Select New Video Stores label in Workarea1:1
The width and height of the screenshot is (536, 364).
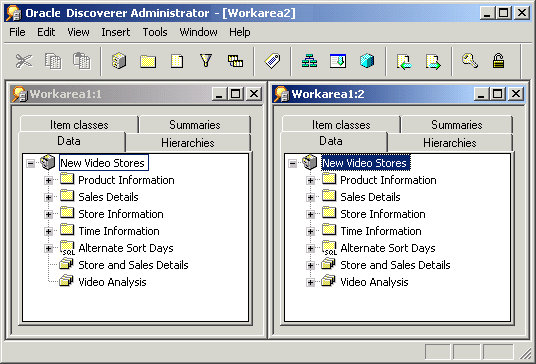(x=103, y=163)
